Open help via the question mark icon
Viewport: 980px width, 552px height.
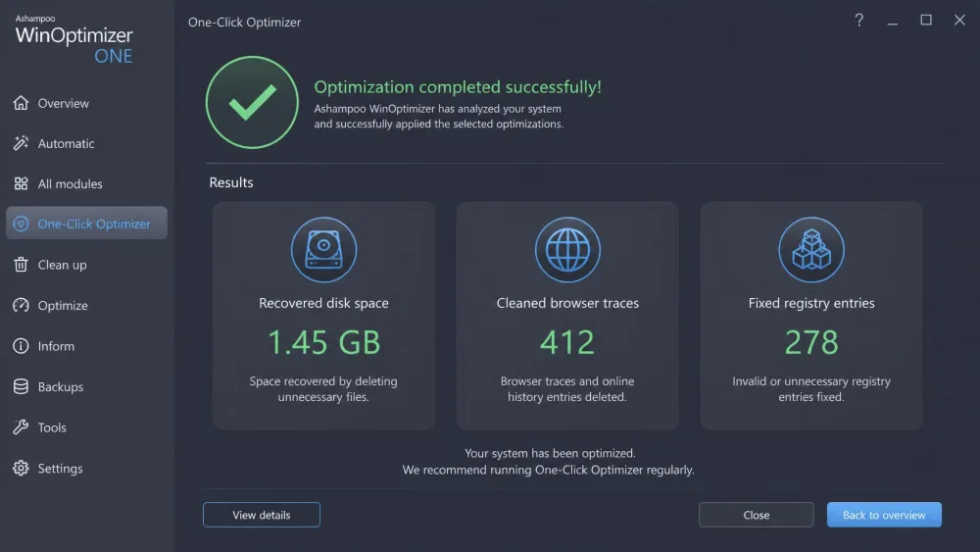859,20
